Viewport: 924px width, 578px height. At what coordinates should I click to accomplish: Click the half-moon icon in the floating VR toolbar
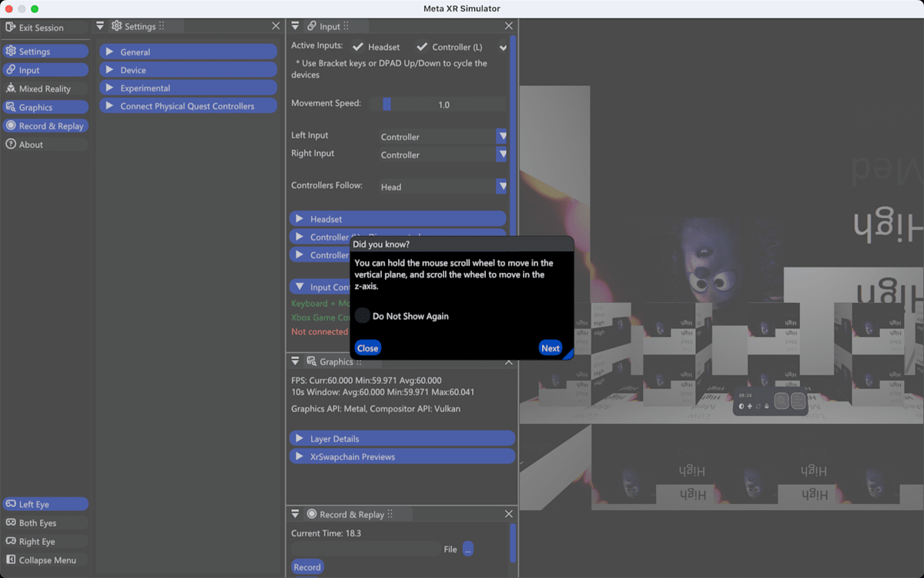742,406
